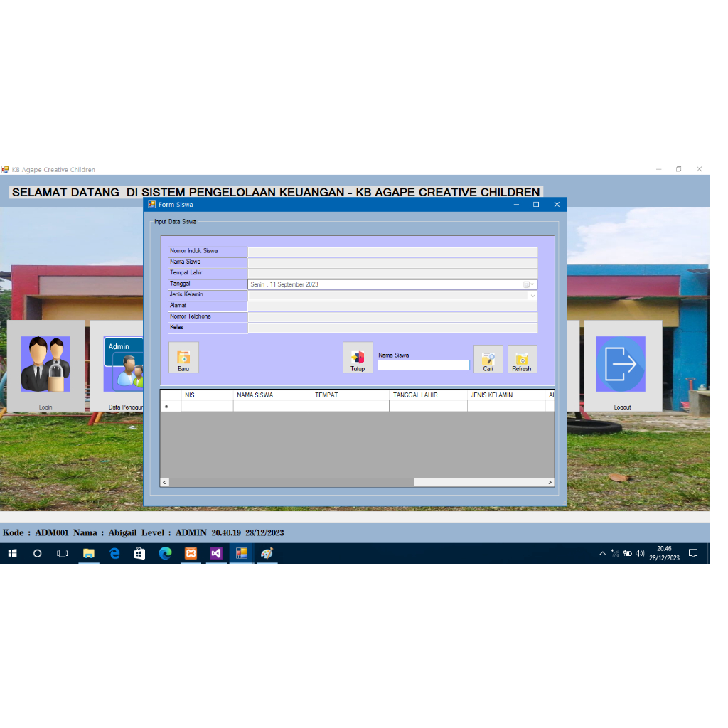Viewport: 728px width, 728px height.
Task: Click the volume icon in system tray
Action: (x=641, y=553)
